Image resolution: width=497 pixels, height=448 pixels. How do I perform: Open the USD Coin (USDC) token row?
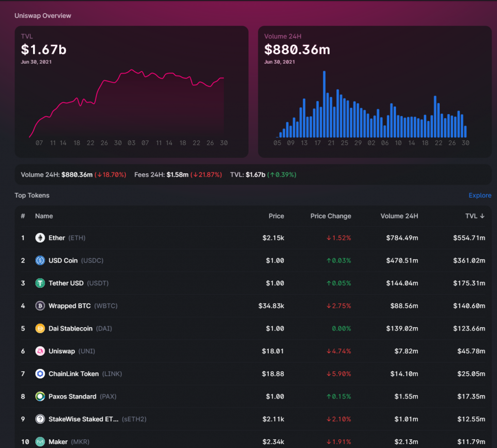click(253, 260)
